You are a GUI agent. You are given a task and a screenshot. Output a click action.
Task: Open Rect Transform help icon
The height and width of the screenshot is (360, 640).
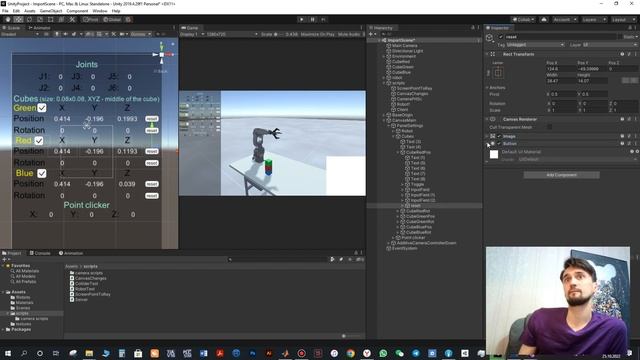(x=622, y=54)
